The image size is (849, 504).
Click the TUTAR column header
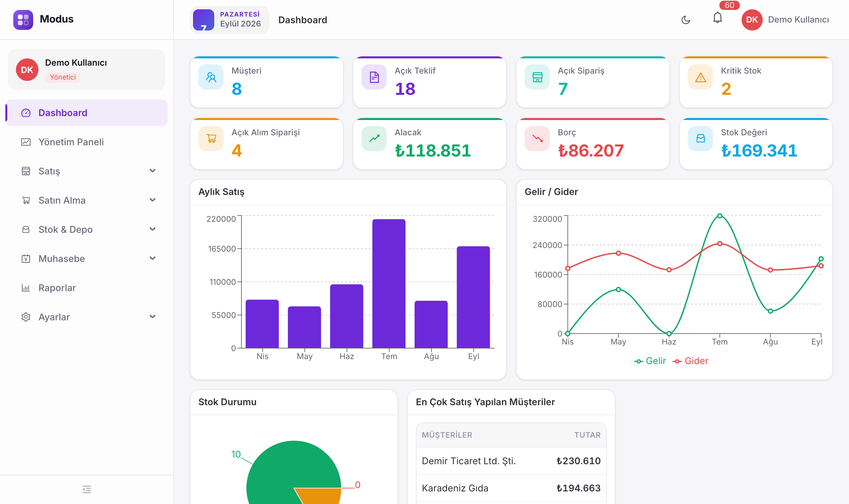tap(587, 435)
